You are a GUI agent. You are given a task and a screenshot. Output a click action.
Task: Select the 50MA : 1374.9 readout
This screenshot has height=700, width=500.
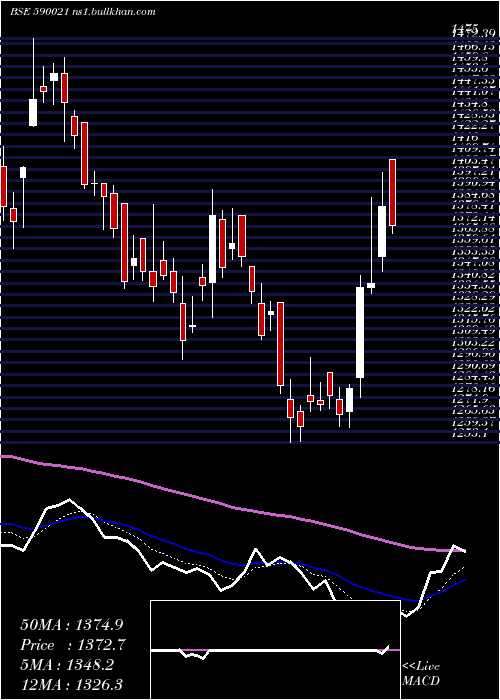pos(71,625)
